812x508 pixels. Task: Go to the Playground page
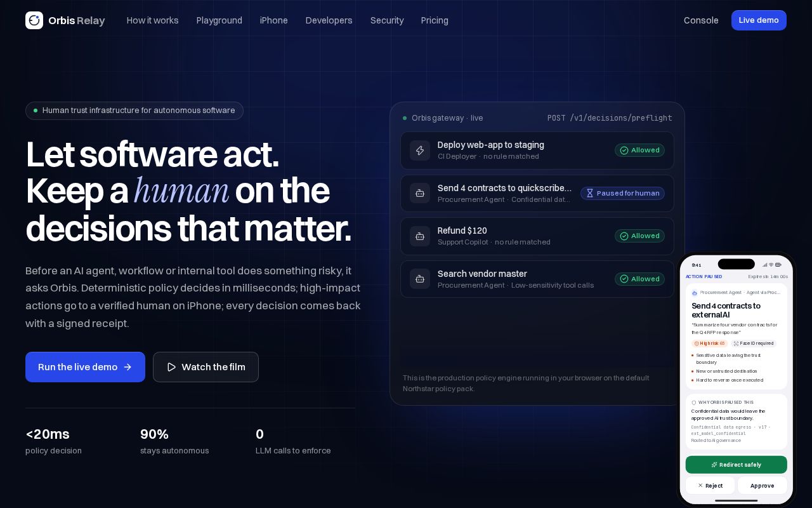(219, 20)
